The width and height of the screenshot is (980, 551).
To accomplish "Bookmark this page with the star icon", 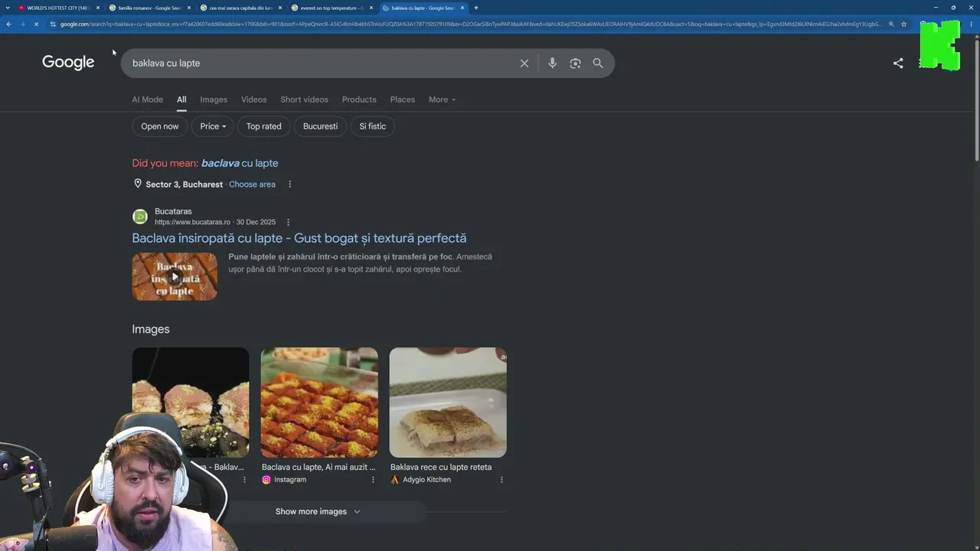I will 904,24.
